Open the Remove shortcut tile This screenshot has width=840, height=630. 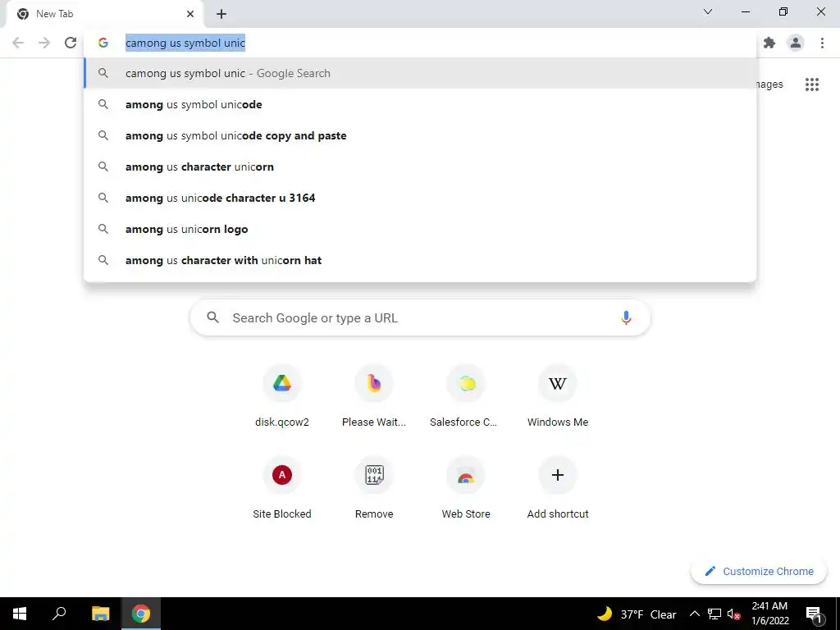374,488
